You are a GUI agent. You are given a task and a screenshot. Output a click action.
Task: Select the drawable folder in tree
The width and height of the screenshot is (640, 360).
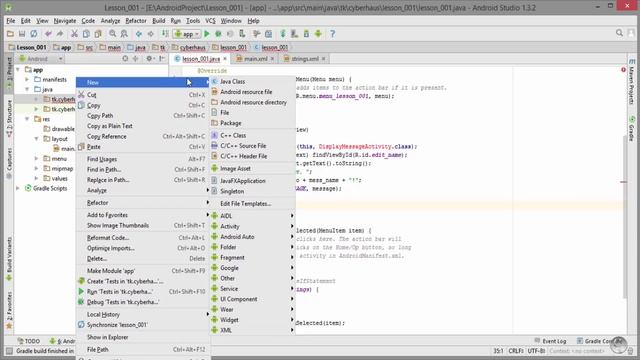(59, 129)
